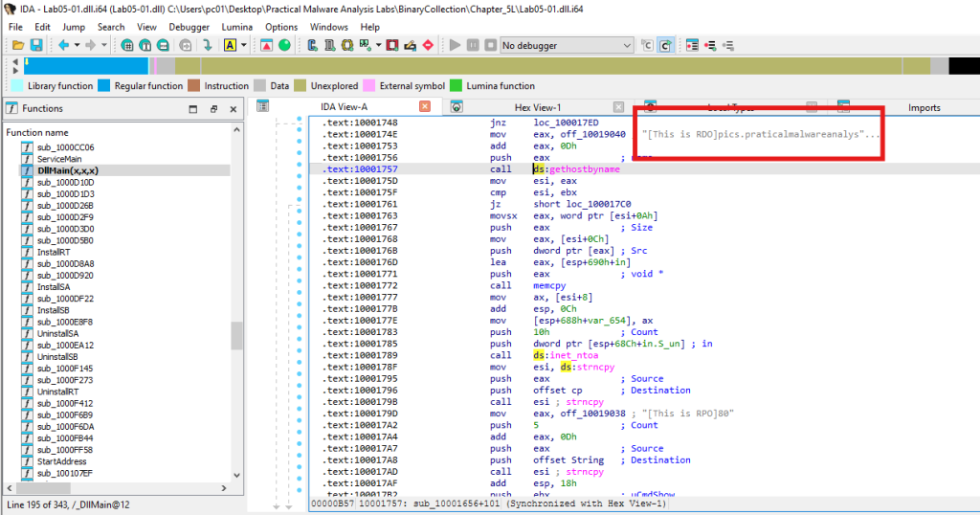Close the Hex View-1 tab
Image resolution: width=980 pixels, height=515 pixels.
(x=619, y=107)
